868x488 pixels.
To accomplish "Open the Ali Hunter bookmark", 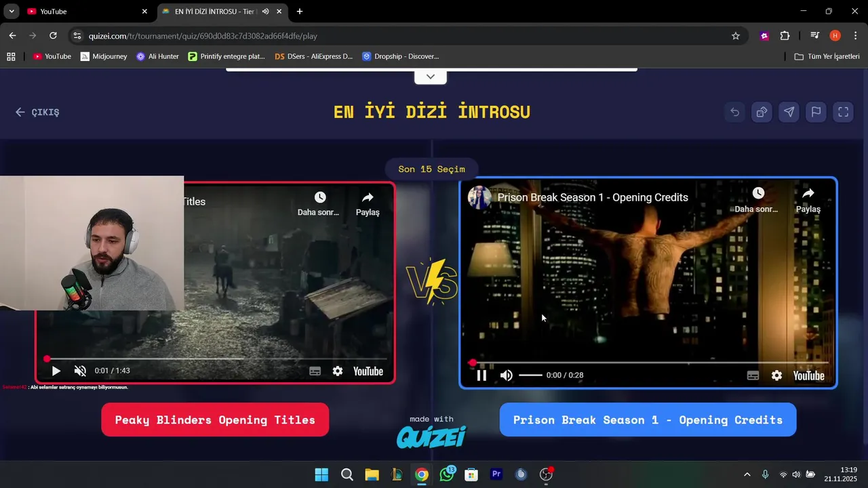I will (157, 56).
